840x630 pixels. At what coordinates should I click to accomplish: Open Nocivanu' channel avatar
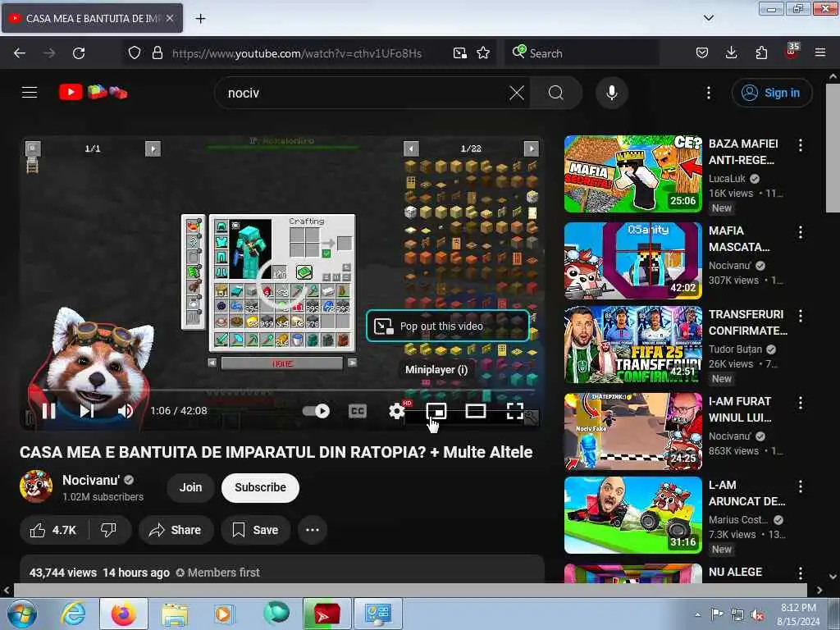tap(36, 486)
